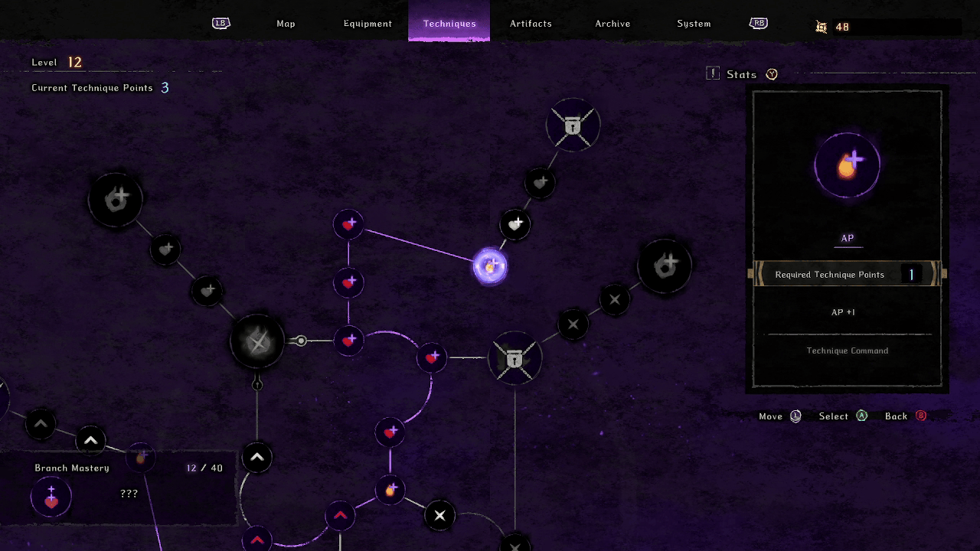Open the Equipment tab

(x=367, y=24)
